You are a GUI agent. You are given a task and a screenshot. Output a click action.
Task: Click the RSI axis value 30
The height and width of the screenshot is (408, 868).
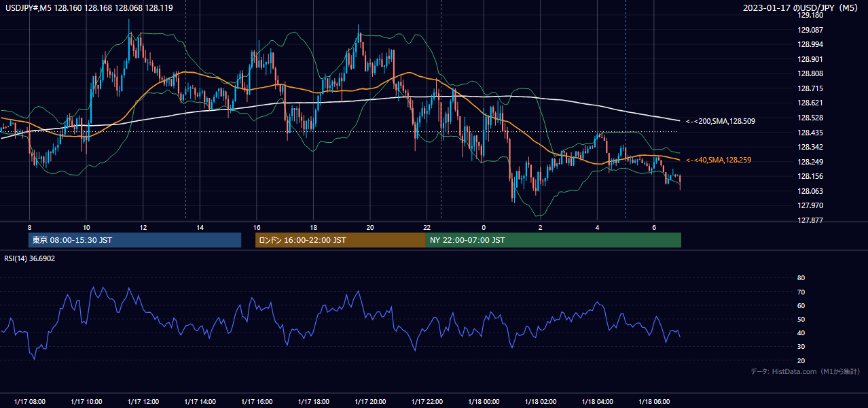[x=801, y=347]
